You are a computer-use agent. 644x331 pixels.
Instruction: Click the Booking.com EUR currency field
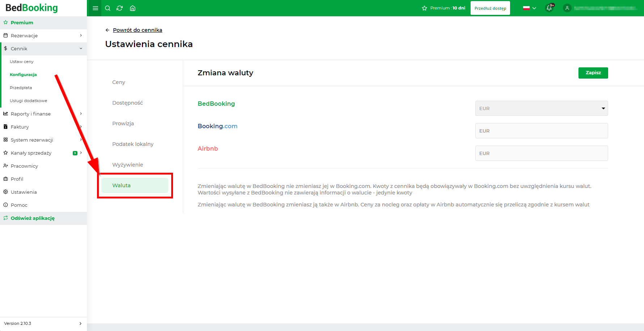tap(541, 131)
